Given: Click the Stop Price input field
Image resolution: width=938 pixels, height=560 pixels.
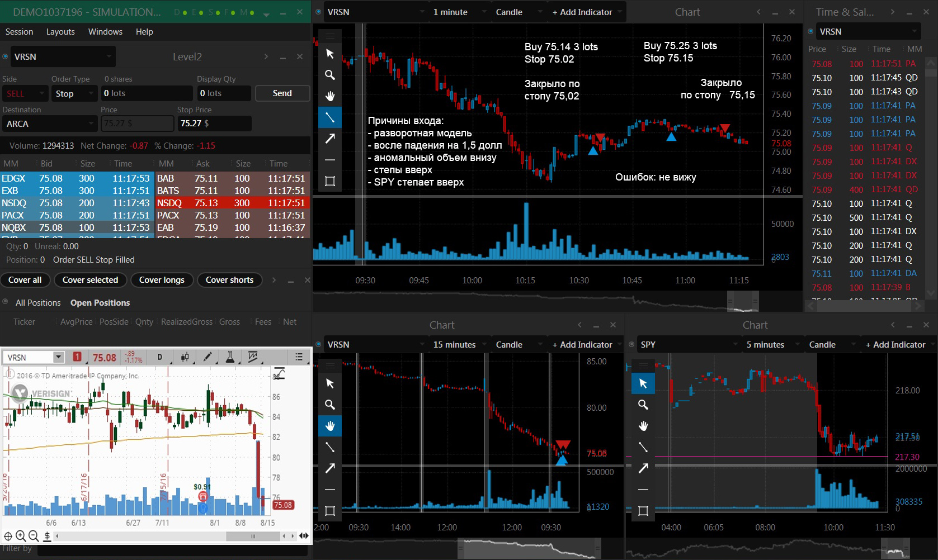Looking at the screenshot, I should pos(214,124).
